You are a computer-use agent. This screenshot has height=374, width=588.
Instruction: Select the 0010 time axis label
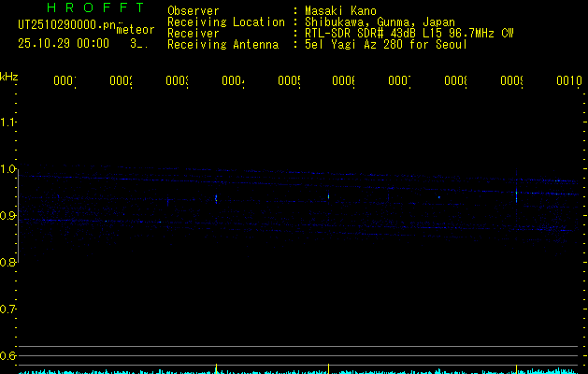569,80
